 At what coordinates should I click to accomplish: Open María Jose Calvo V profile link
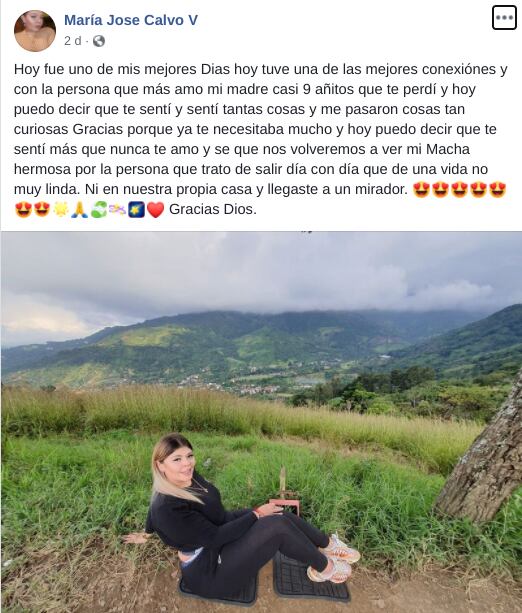coord(131,20)
